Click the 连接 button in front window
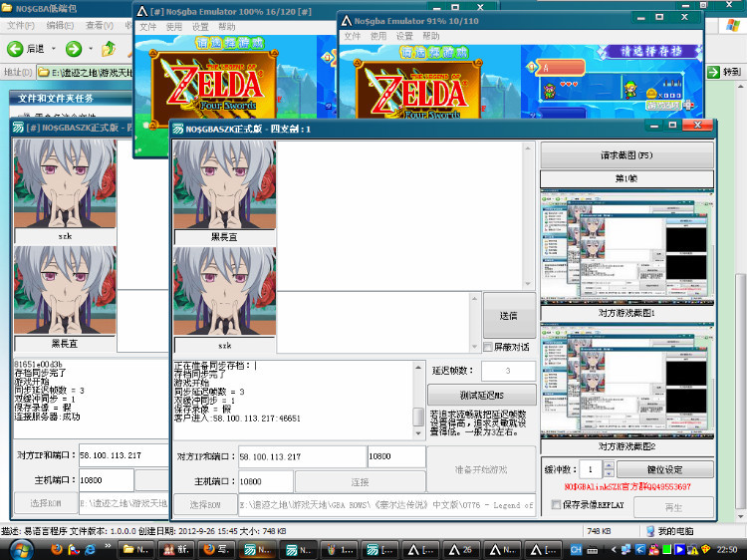747x560 pixels. 361,482
